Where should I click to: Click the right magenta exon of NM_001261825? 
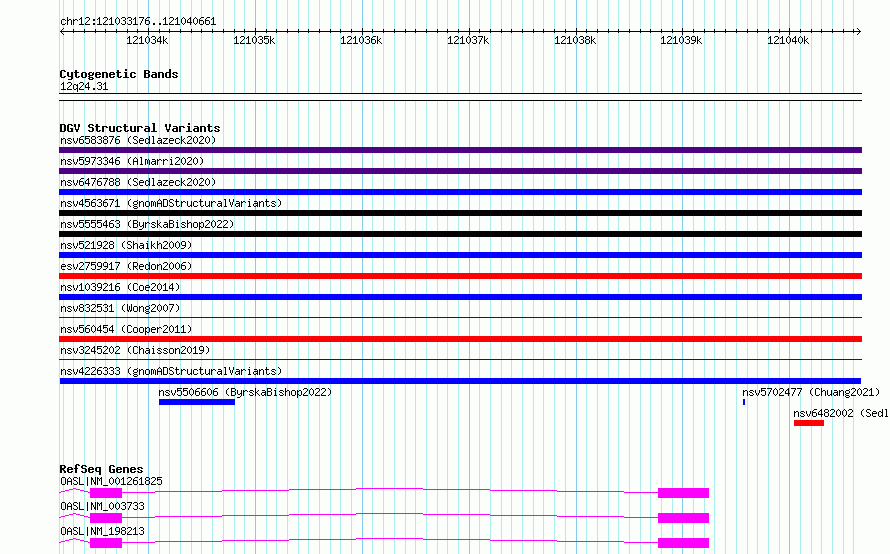pos(683,493)
